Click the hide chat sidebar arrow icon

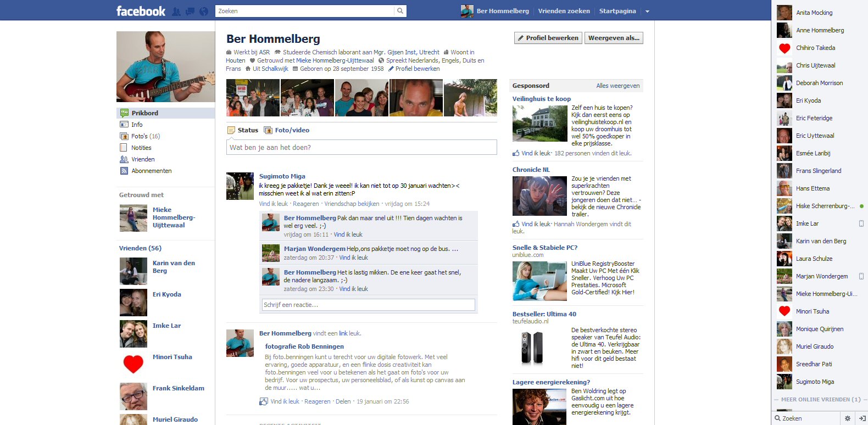[x=862, y=418]
